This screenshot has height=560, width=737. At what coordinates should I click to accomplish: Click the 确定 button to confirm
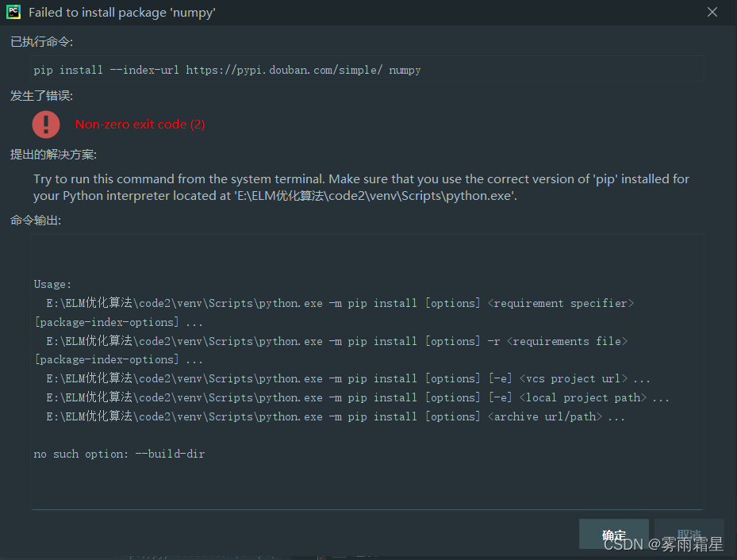click(613, 534)
